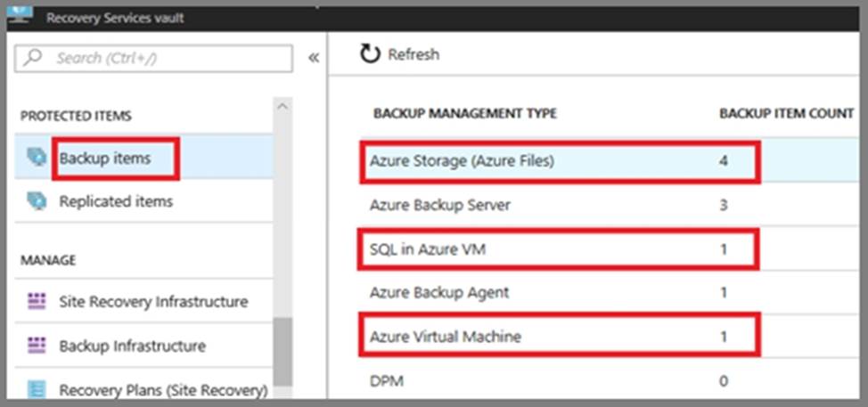Viewport: 868px width, 407px height.
Task: Click the Replicated items cloud icon
Action: click(36, 200)
